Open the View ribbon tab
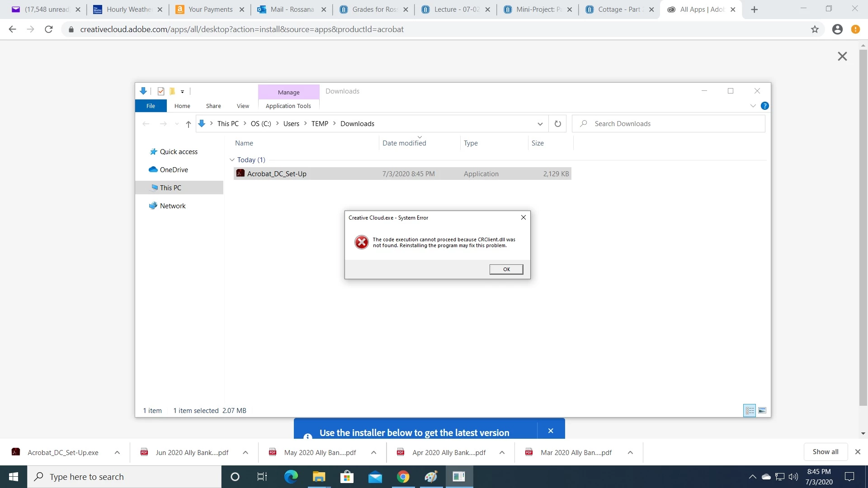The height and width of the screenshot is (488, 868). 243,106
